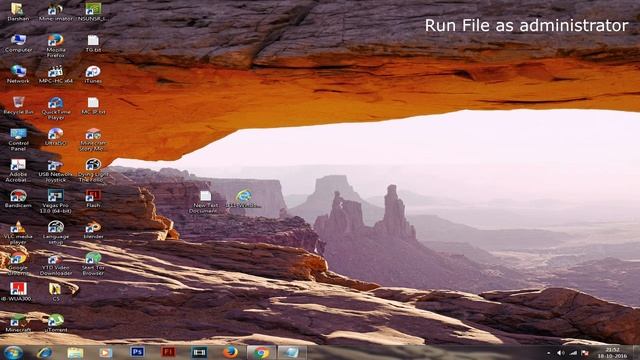
Task: Select the VLC media player shortcut
Action: pyautogui.click(x=18, y=233)
